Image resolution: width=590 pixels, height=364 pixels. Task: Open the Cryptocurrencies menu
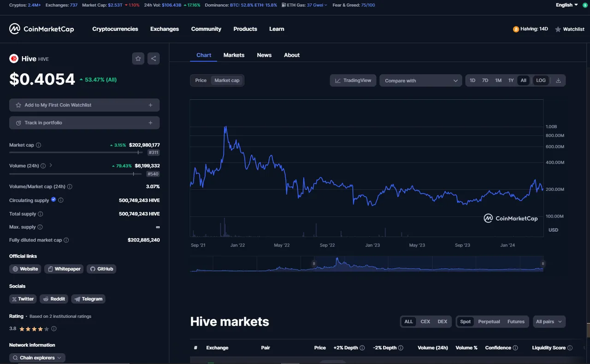(115, 29)
